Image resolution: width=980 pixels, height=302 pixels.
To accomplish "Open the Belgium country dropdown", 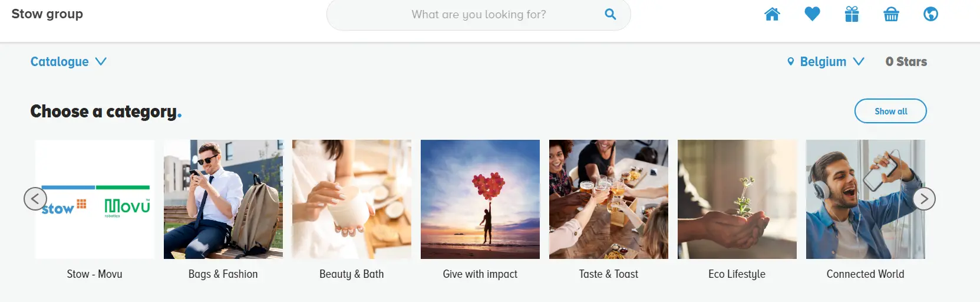I will click(826, 61).
